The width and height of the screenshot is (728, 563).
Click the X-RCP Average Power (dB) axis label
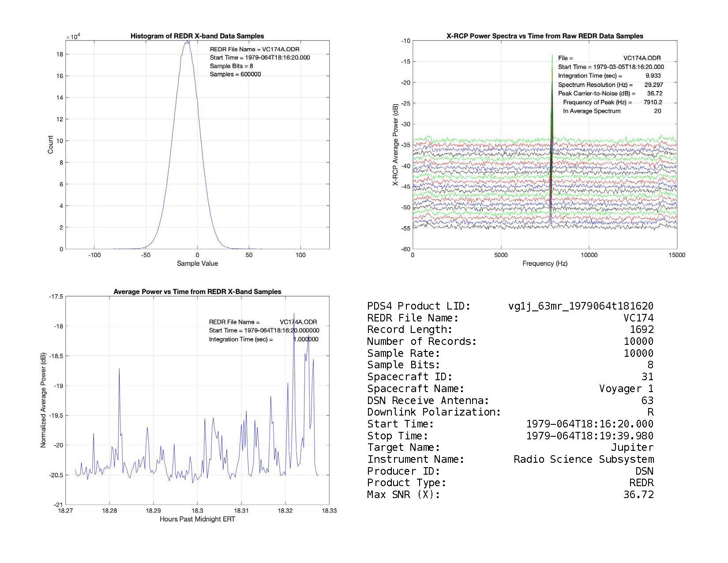point(396,145)
